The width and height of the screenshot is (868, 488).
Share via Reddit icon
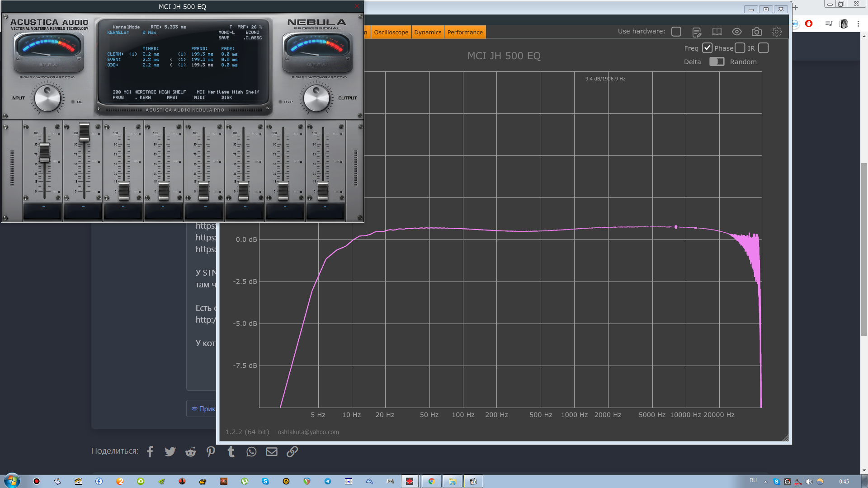[190, 451]
